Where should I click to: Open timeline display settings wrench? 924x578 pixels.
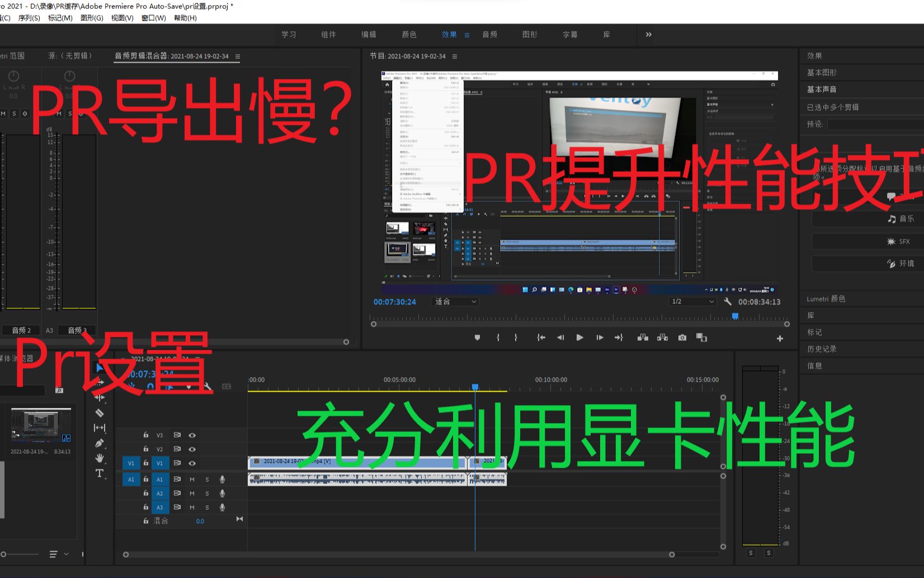(208, 386)
